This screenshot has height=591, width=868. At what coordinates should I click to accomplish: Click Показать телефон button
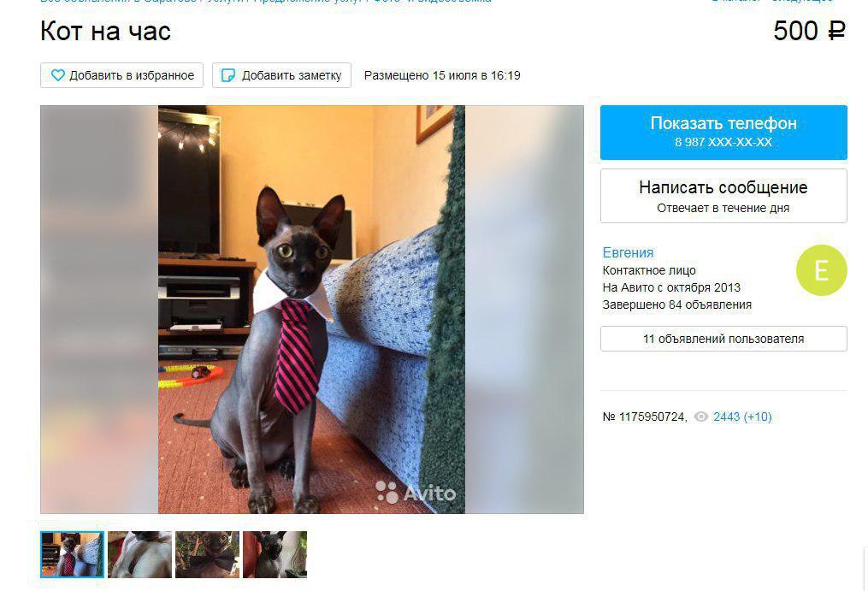[723, 133]
